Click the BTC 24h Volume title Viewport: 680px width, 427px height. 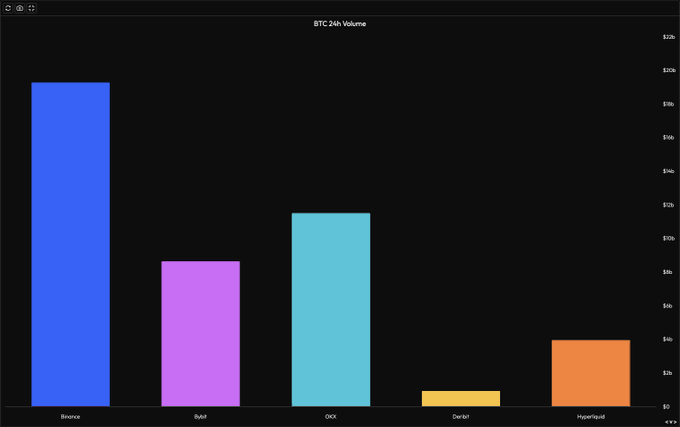click(340, 24)
